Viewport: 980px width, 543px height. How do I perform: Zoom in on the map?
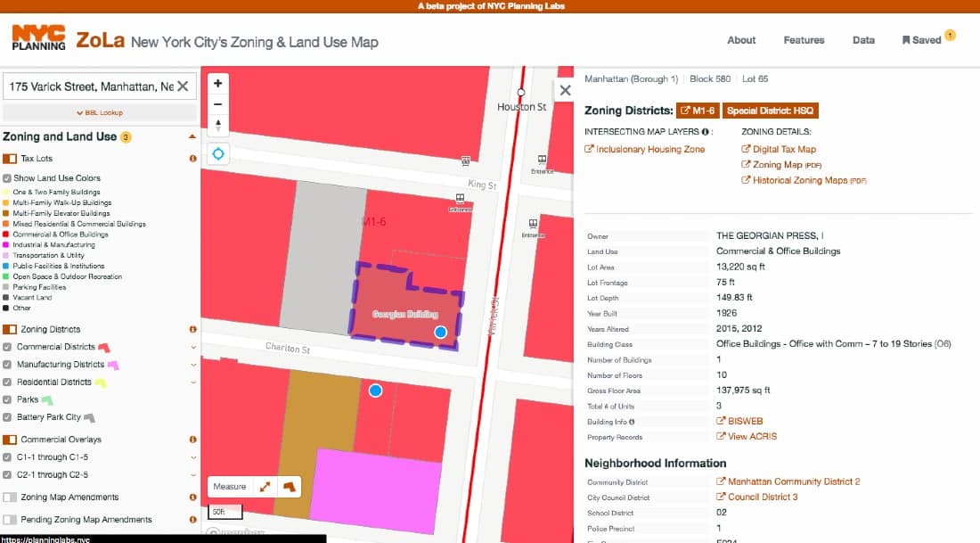(218, 83)
